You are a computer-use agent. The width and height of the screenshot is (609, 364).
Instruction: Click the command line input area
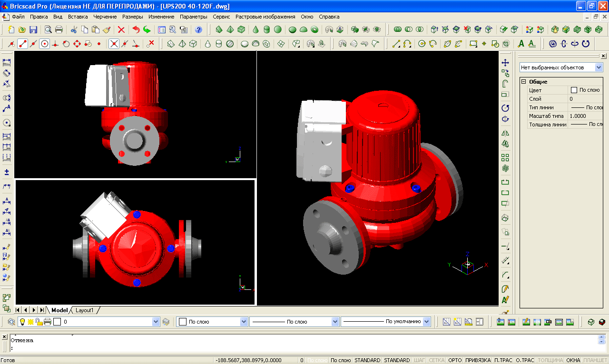point(304,348)
